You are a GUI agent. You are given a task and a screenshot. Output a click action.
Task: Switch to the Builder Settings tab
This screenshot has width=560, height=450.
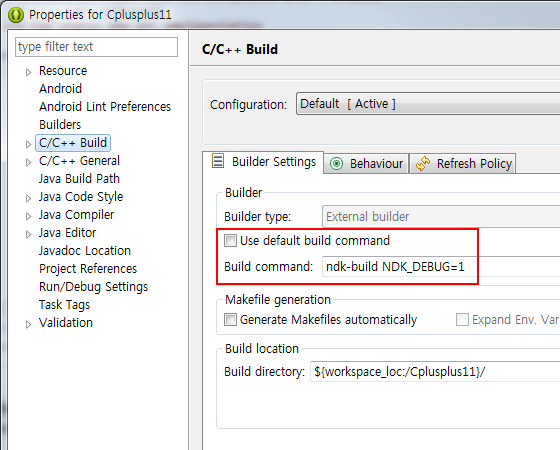click(263, 162)
